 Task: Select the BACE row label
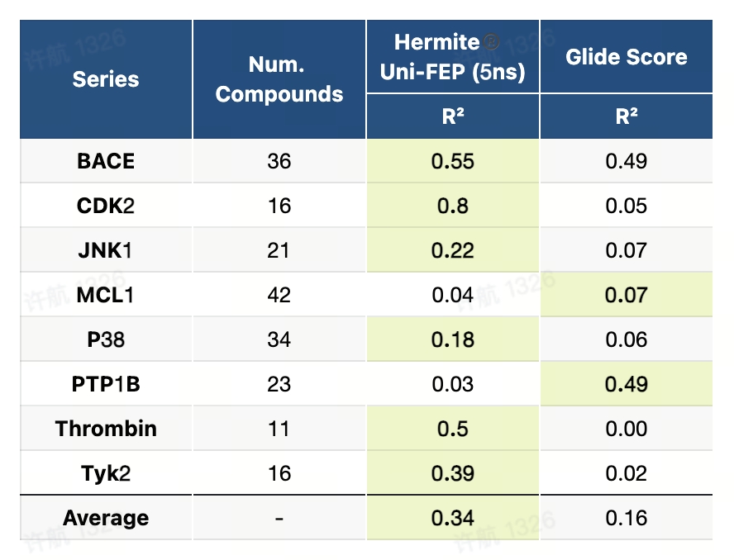point(106,161)
